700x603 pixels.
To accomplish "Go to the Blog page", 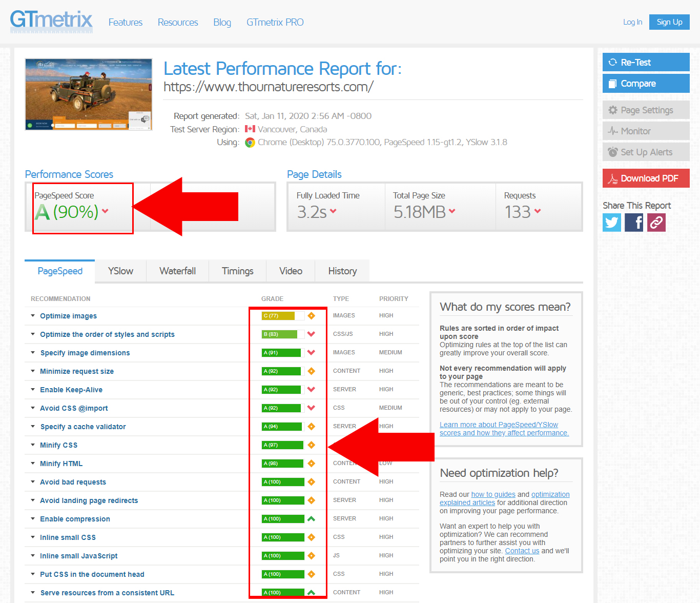I will [x=222, y=22].
